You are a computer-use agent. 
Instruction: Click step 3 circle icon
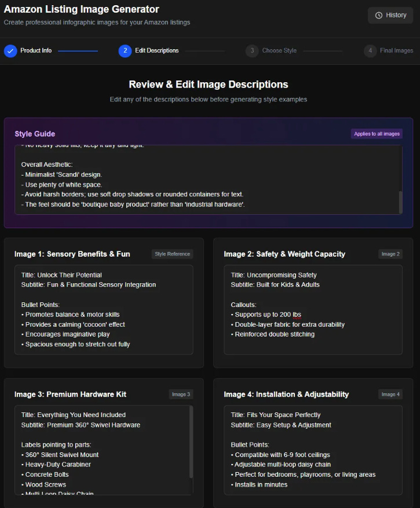(x=252, y=51)
